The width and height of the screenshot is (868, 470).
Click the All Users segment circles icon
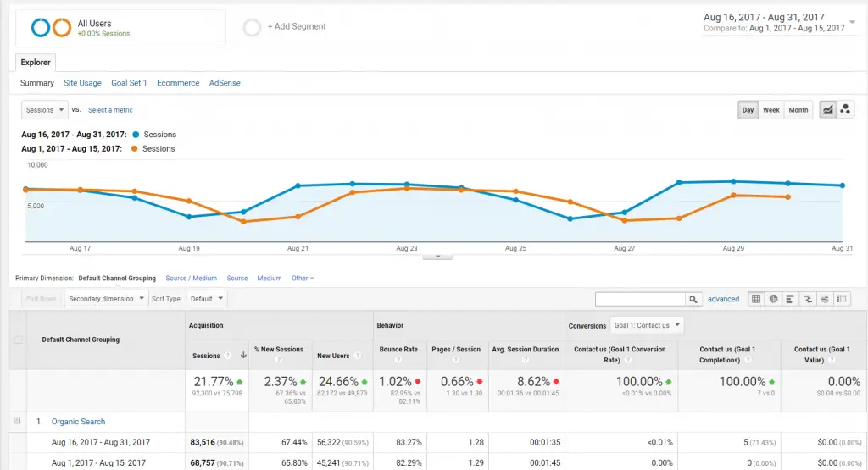point(51,27)
